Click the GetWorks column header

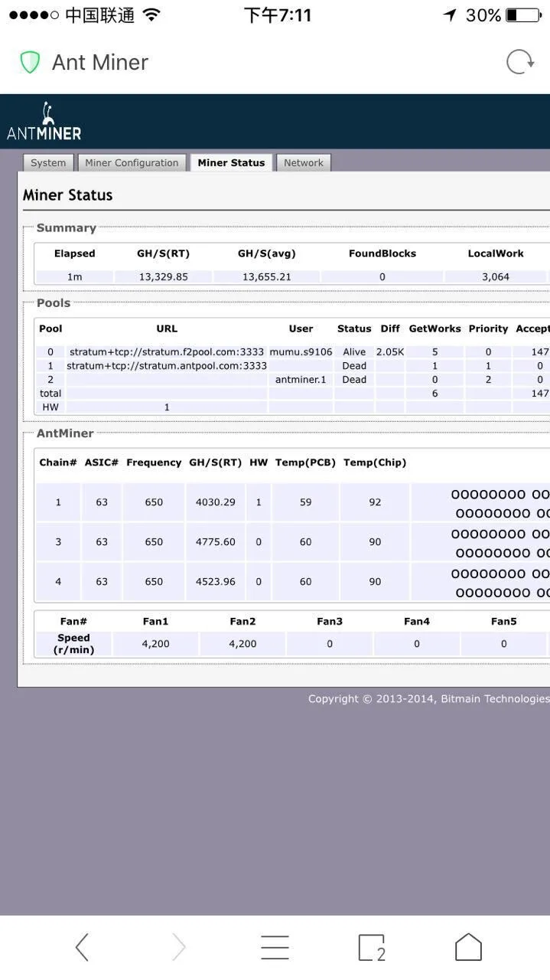(434, 328)
